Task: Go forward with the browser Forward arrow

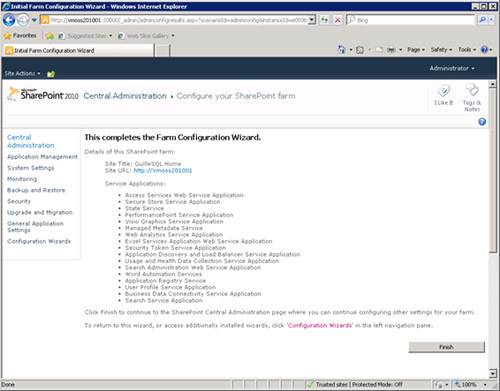Action: click(23, 20)
